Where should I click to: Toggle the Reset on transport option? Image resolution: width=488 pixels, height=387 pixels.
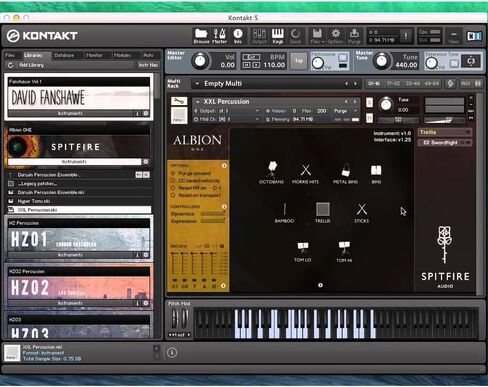173,195
